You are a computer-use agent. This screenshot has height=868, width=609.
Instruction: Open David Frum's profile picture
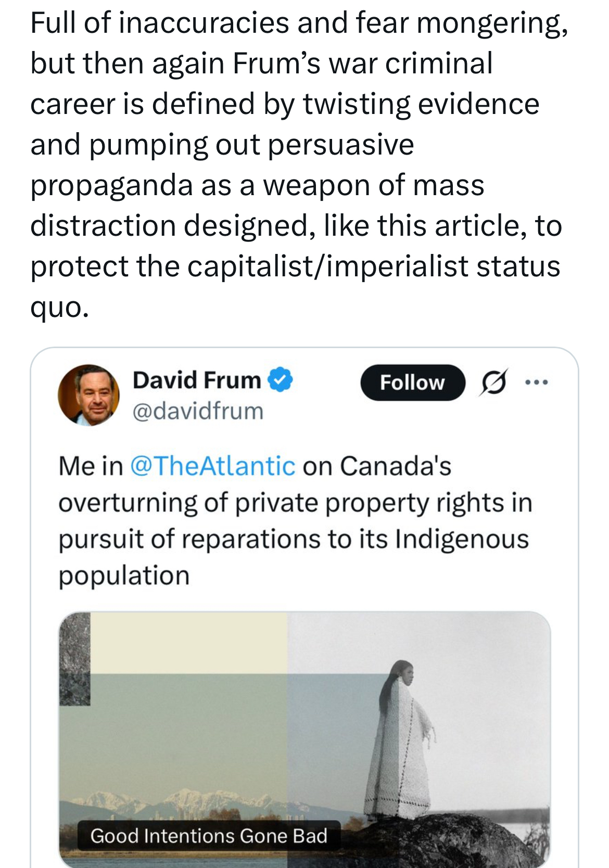tap(88, 395)
